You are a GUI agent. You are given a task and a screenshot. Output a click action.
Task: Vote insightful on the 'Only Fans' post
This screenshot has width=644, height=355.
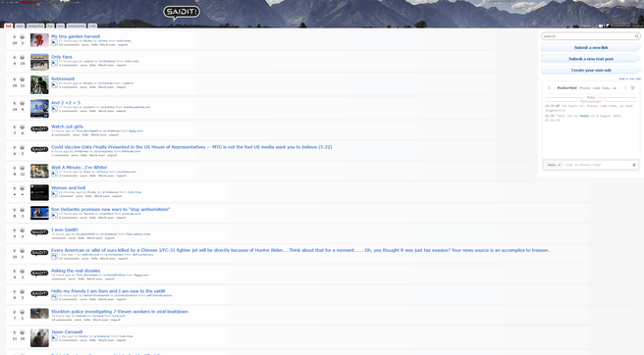[x=15, y=58]
